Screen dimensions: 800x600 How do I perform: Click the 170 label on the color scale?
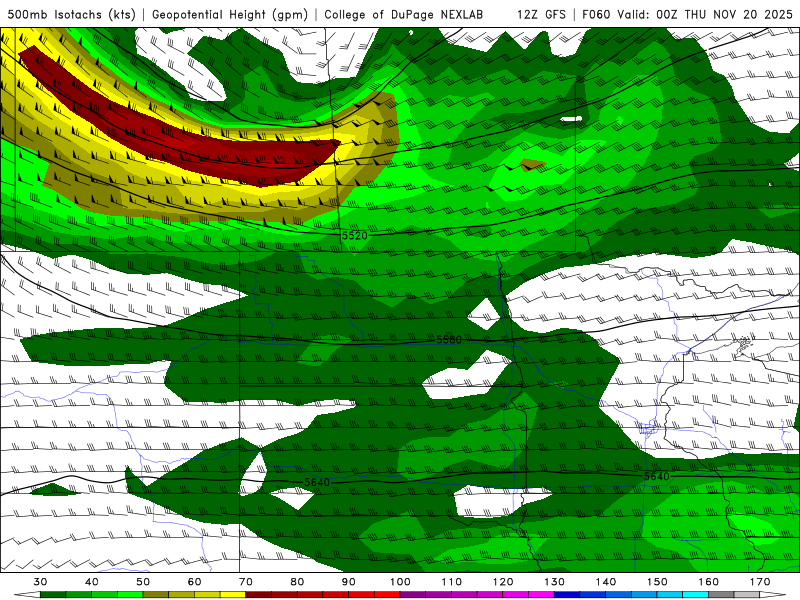click(x=760, y=582)
